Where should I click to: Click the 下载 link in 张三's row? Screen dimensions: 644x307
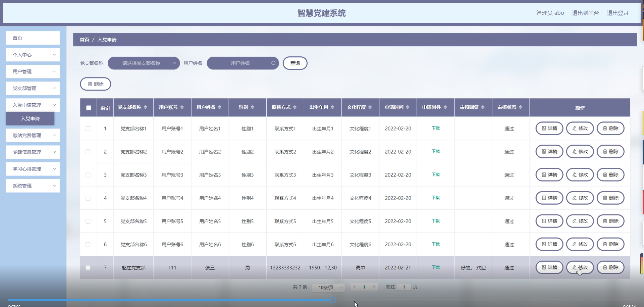tap(435, 267)
